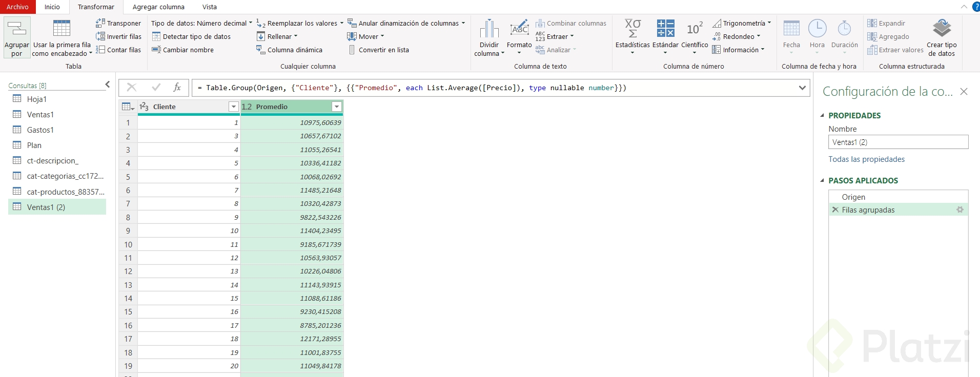
Task: Click Convertir en lista
Action: point(378,50)
